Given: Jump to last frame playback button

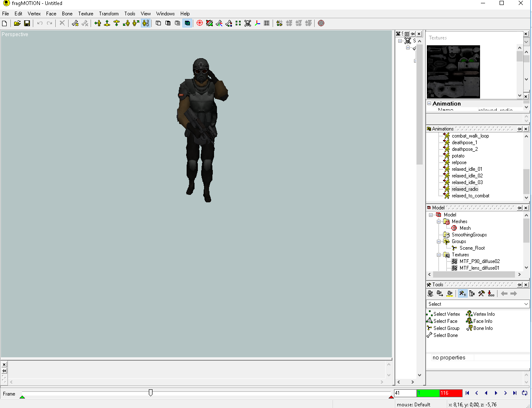Looking at the screenshot, I should click(x=515, y=393).
